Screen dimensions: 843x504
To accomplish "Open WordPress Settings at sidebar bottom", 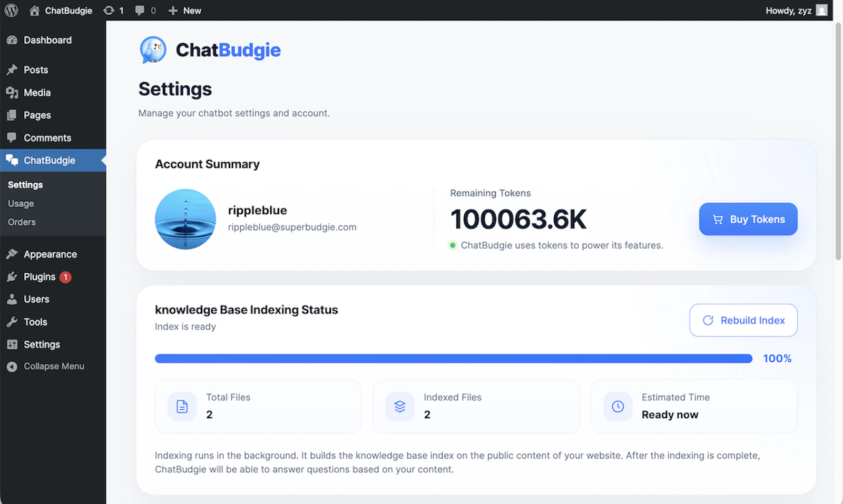I will tap(53, 344).
